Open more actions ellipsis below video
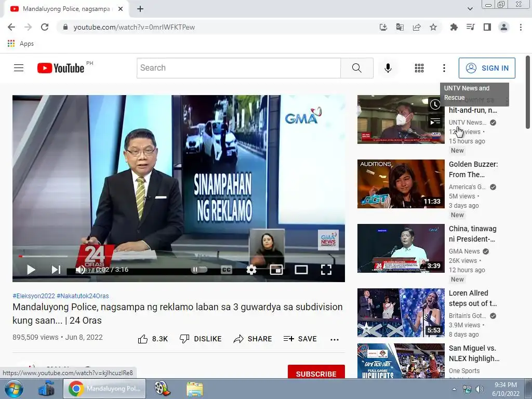Image resolution: width=532 pixels, height=399 pixels. (x=335, y=339)
